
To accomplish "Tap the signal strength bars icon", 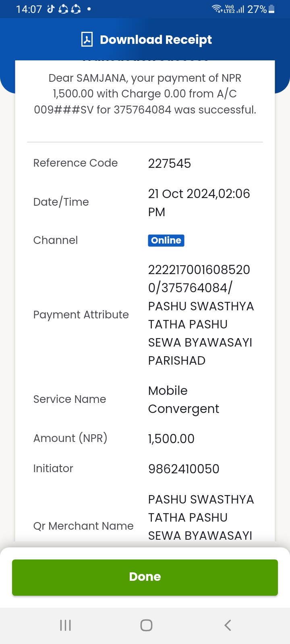I will (240, 9).
